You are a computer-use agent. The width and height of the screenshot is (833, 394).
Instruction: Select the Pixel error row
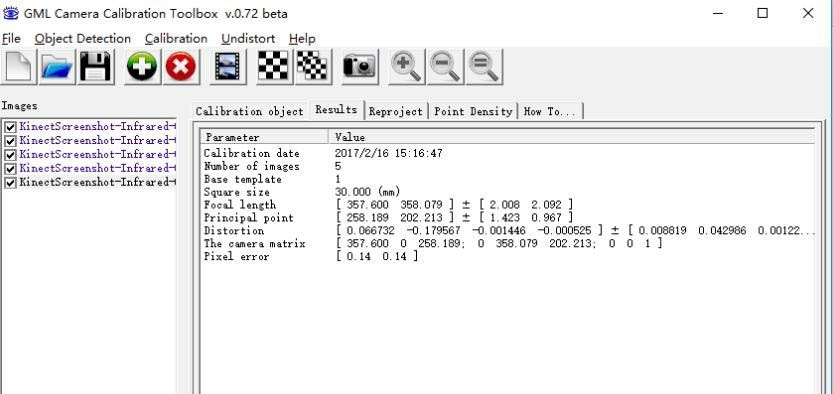pyautogui.click(x=508, y=256)
